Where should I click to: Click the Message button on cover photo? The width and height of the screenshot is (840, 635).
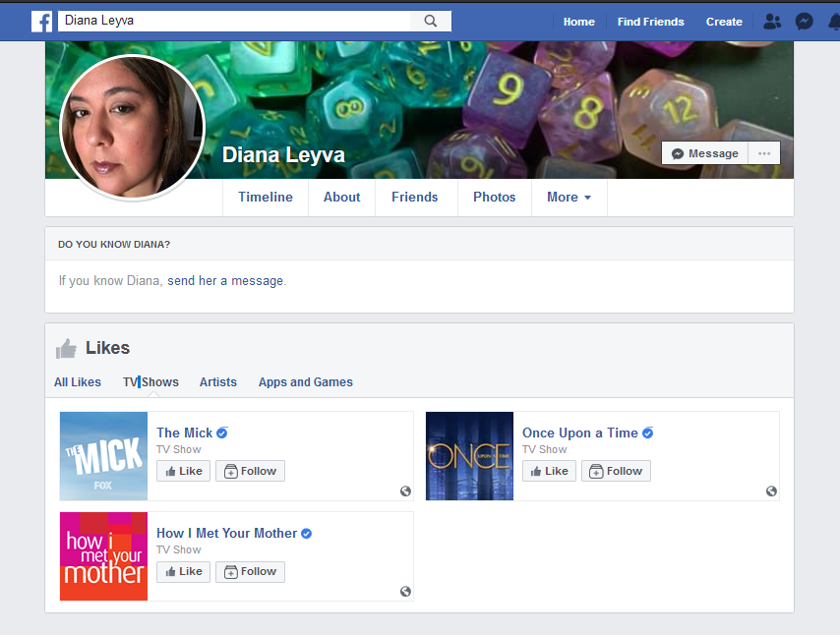(705, 153)
